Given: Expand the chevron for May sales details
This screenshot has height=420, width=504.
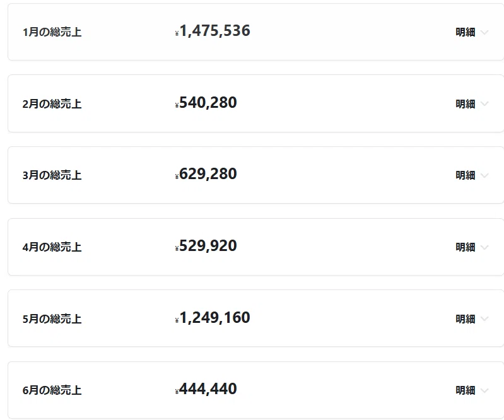Looking at the screenshot, I should [484, 318].
